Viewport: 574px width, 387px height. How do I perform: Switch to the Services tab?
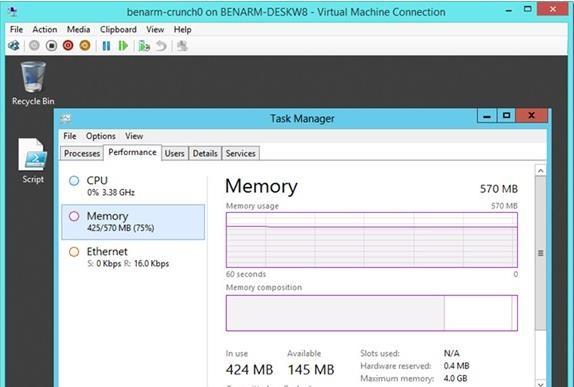click(241, 153)
